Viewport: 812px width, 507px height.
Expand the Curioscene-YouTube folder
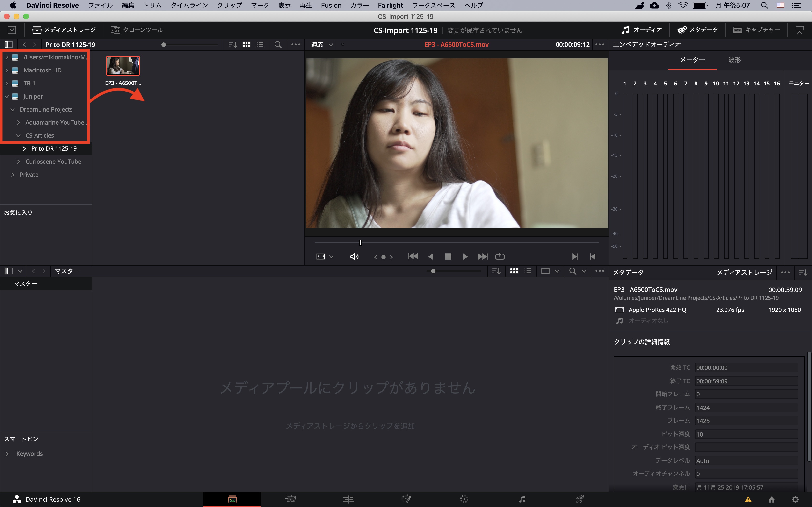pos(18,162)
